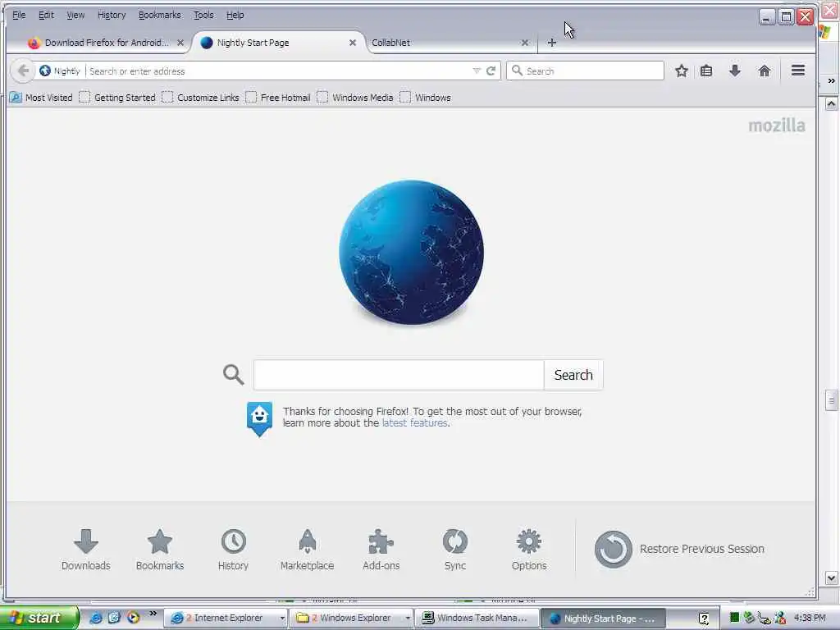840x630 pixels.
Task: Click the scrollbar down arrow
Action: pos(831,577)
